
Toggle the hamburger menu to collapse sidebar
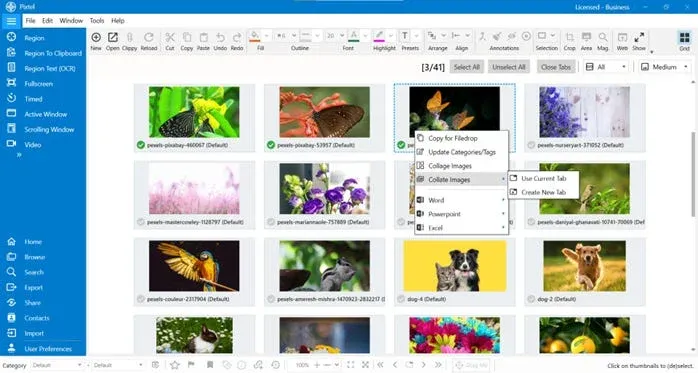tap(11, 21)
